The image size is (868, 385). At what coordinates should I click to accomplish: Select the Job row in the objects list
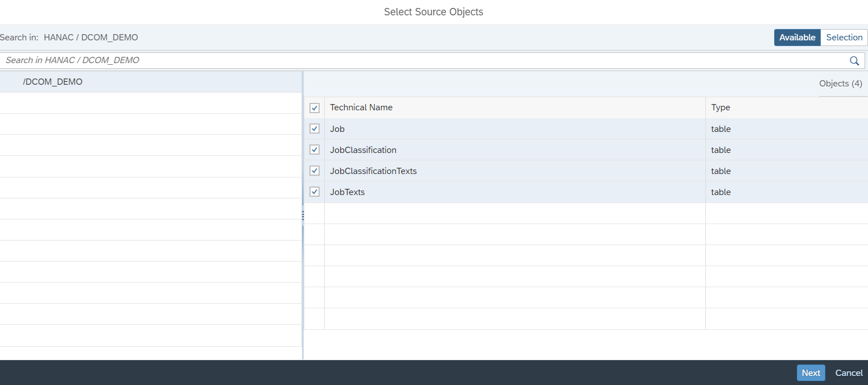click(x=455, y=129)
